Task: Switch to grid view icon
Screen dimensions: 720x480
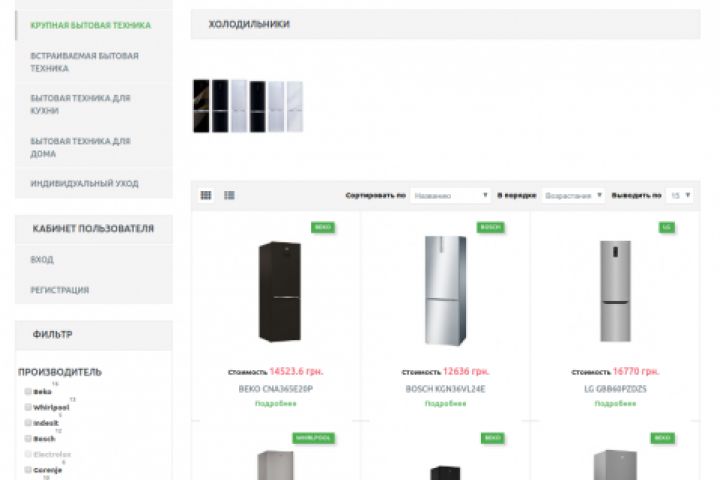Action: tap(206, 195)
